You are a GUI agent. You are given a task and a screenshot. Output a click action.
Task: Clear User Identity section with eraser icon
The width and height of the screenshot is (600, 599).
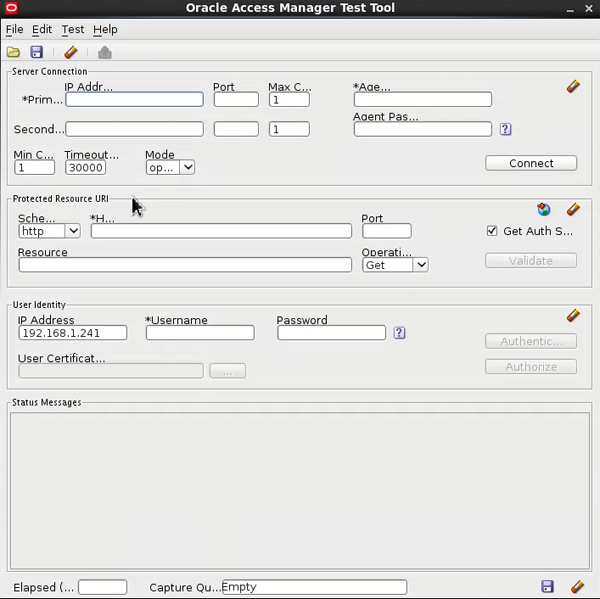pyautogui.click(x=573, y=315)
